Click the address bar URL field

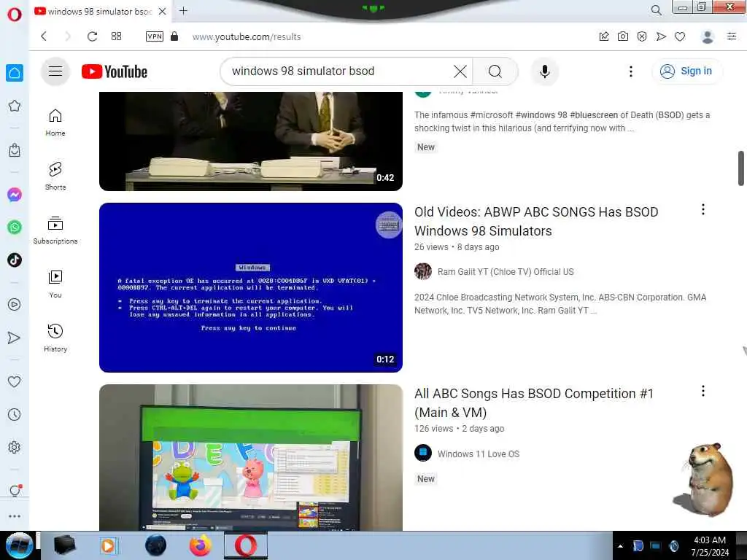[x=247, y=36]
